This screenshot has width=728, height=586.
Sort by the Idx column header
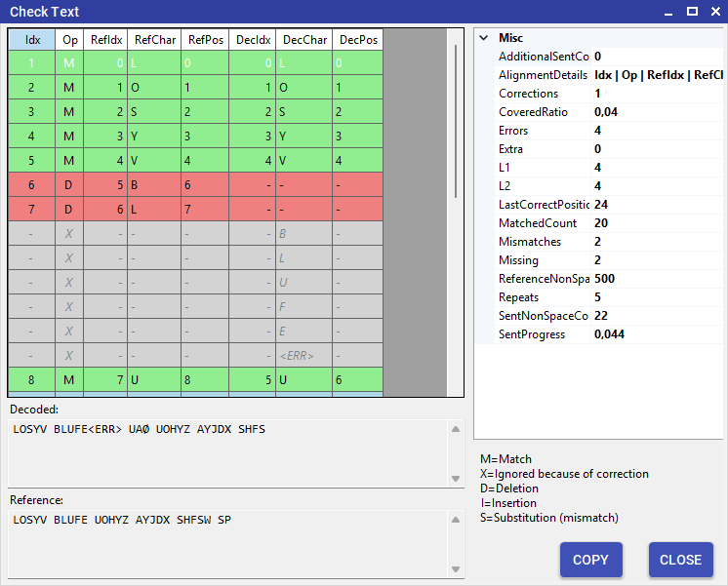click(x=32, y=40)
